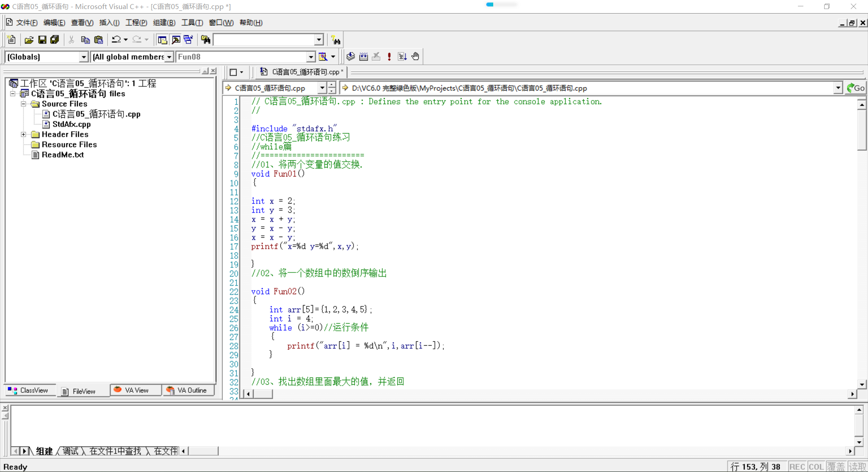Open the VA file name combo dropdown
The width and height of the screenshot is (868, 472).
322,88
